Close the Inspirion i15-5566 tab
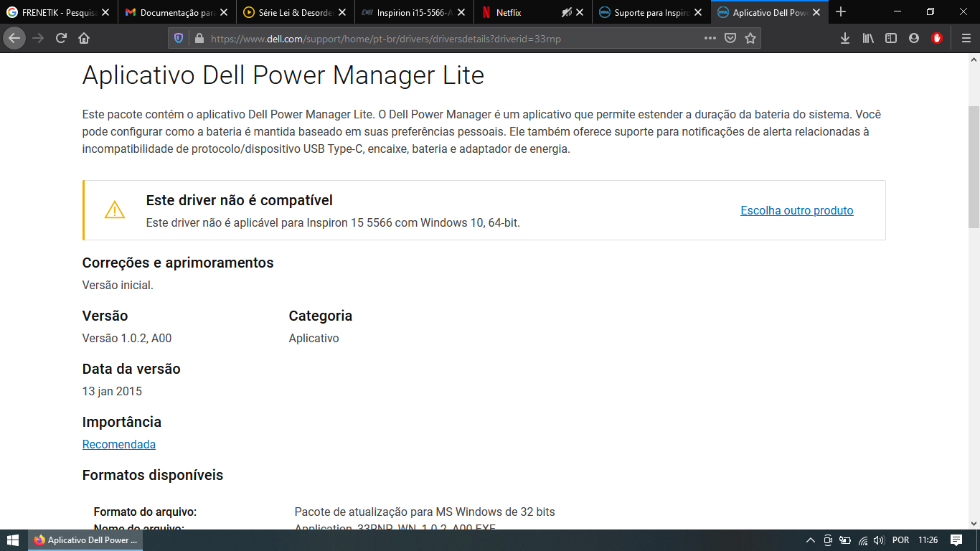 pos(461,12)
